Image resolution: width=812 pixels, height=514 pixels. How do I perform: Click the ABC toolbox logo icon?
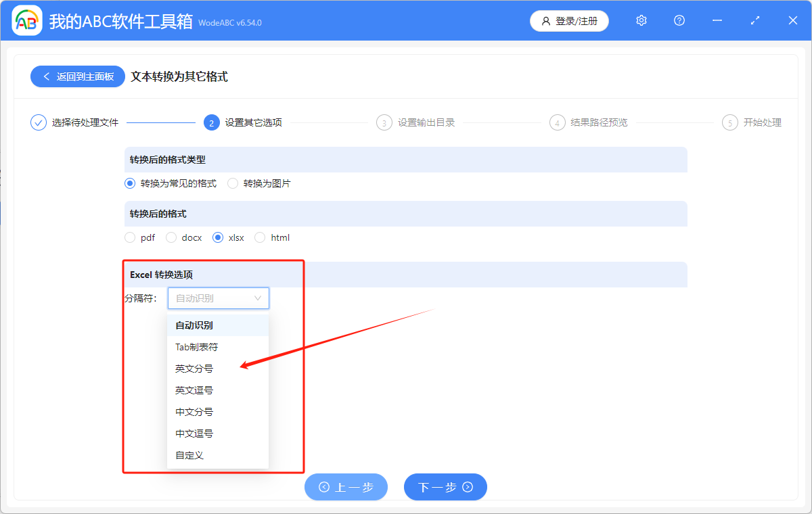[x=26, y=20]
